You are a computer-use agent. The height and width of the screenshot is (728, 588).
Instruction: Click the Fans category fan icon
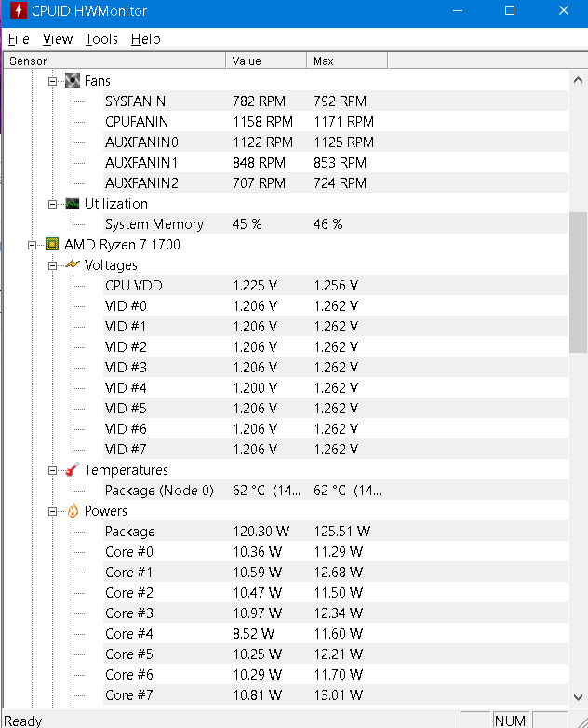click(x=73, y=80)
